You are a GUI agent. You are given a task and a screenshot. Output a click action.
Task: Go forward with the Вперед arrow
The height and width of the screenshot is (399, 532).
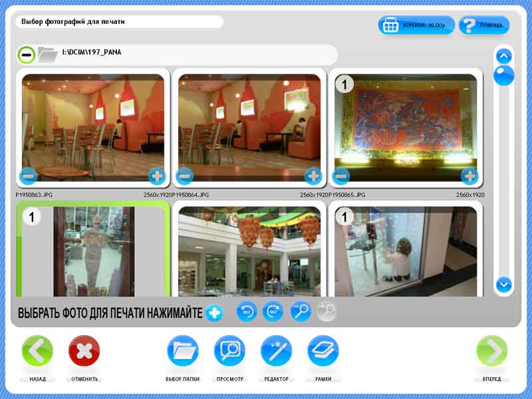click(492, 351)
